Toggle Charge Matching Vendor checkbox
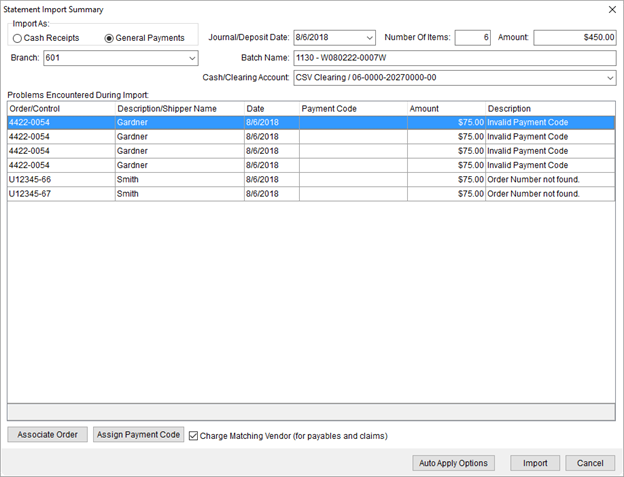Screen dimensions: 624x477 (194, 436)
